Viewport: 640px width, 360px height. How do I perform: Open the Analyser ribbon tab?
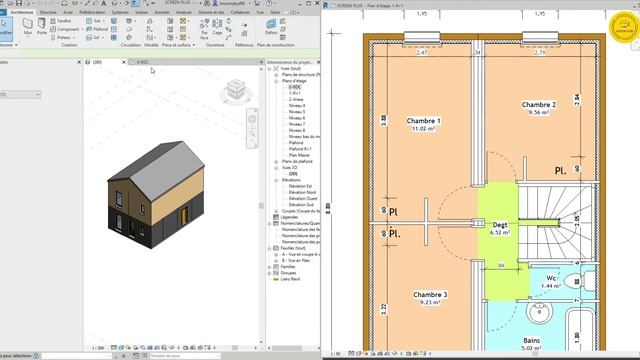tap(184, 12)
